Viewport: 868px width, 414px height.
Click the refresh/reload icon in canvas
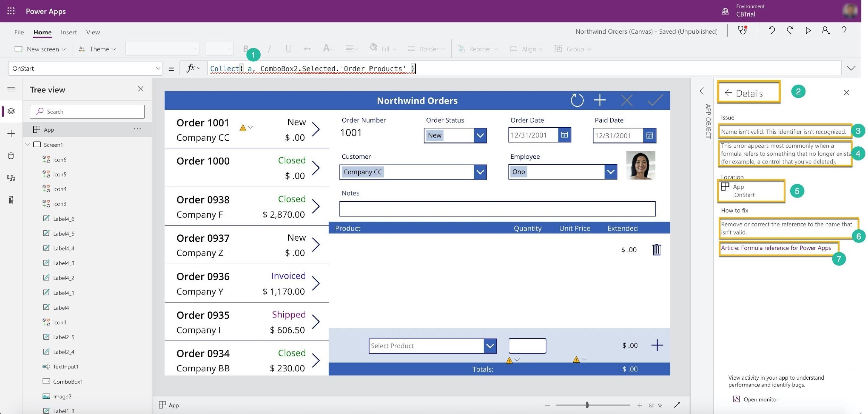click(576, 100)
